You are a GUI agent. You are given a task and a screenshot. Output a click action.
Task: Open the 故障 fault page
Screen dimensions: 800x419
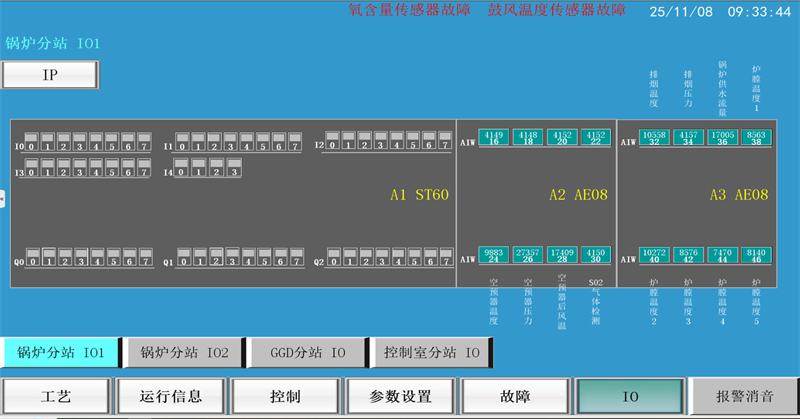[x=516, y=396]
